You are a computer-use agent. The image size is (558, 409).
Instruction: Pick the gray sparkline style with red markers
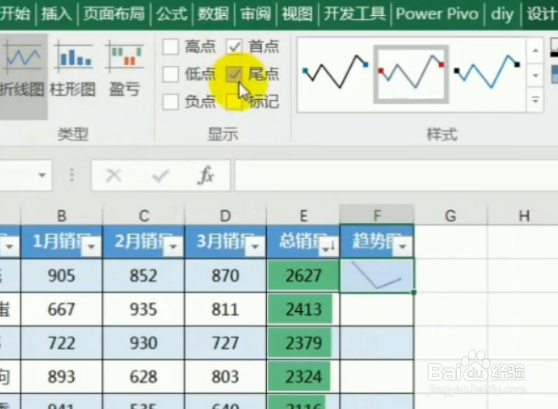pos(411,74)
